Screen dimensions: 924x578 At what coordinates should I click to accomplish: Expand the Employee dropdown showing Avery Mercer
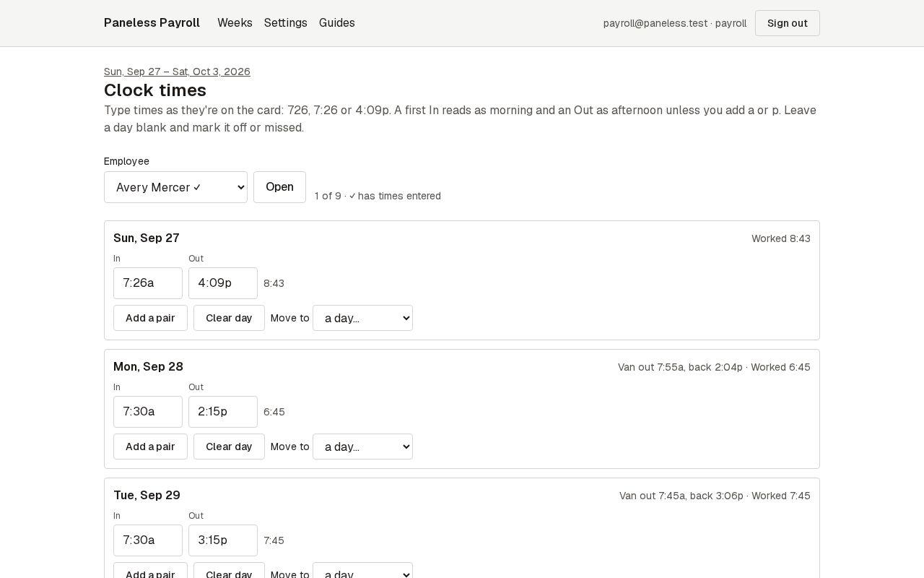[x=175, y=187]
